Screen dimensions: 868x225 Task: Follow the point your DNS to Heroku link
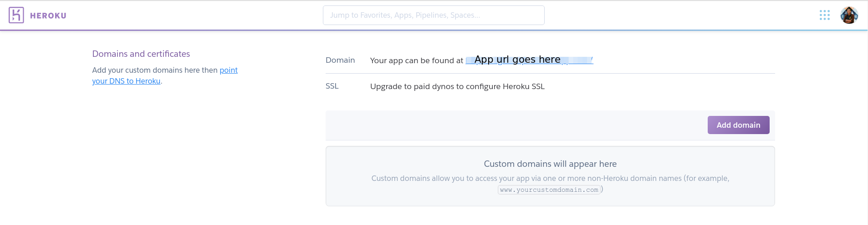126,81
